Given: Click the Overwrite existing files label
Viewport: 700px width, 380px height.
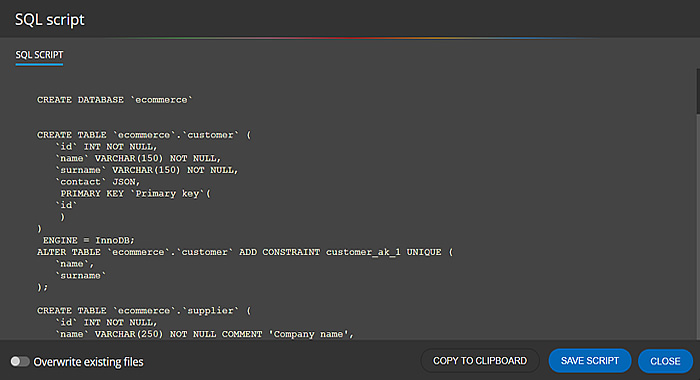Looking at the screenshot, I should tap(88, 362).
